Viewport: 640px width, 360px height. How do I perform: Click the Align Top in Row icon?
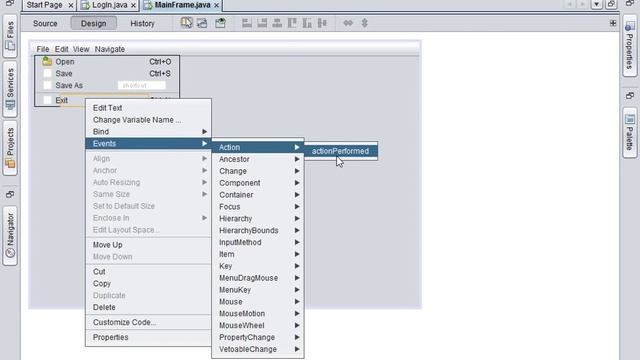(x=292, y=23)
